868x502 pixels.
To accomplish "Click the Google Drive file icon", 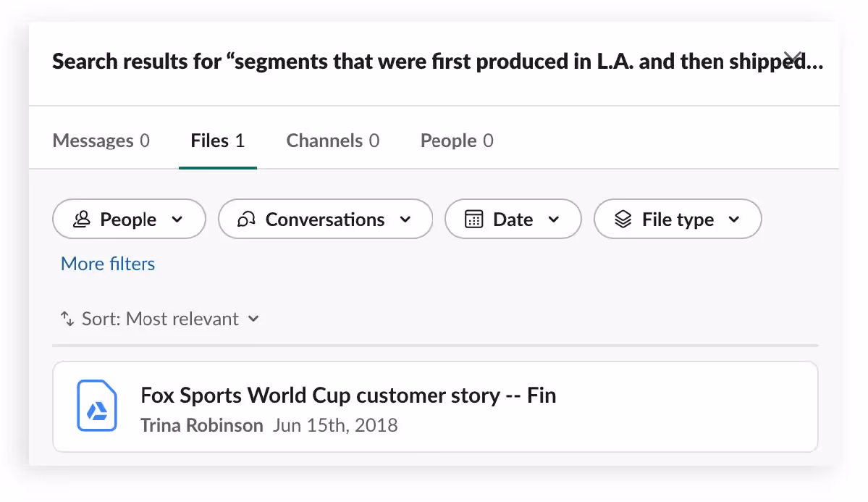I will [97, 406].
